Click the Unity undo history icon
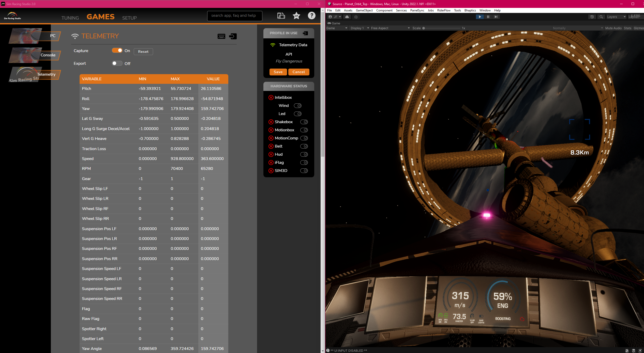Viewport: 644px width, 353px height. pos(592,17)
